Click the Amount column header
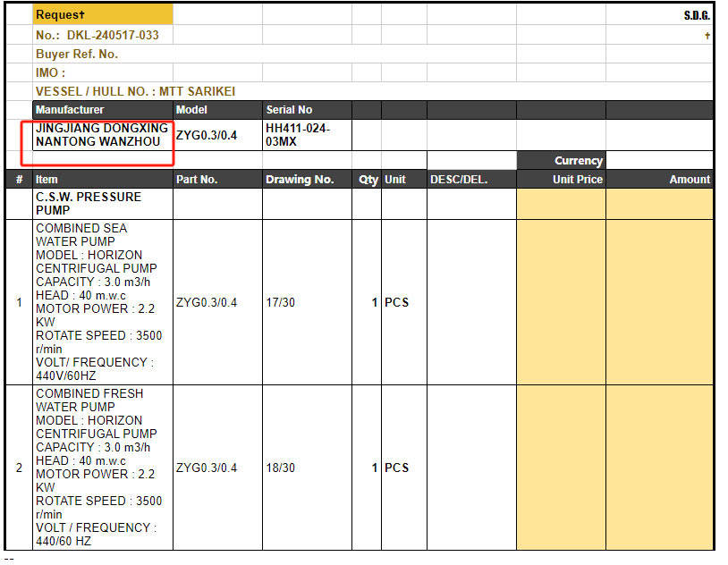This screenshot has width=728, height=565. (x=659, y=180)
